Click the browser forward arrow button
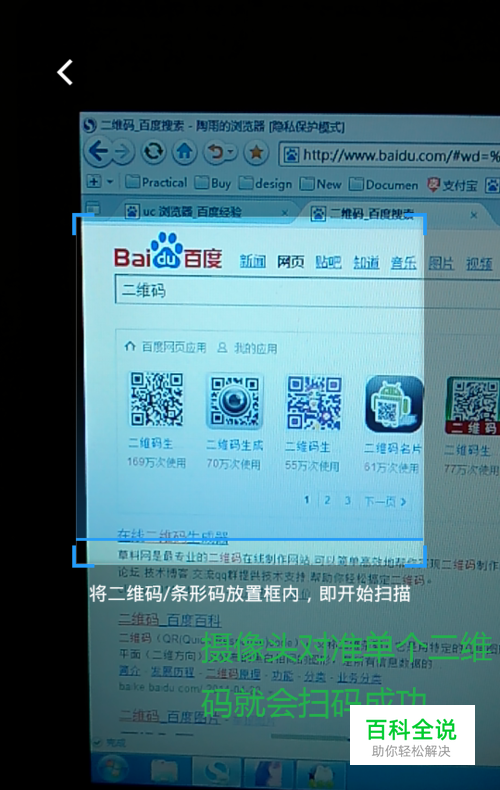The width and height of the screenshot is (500, 790). coord(122,151)
